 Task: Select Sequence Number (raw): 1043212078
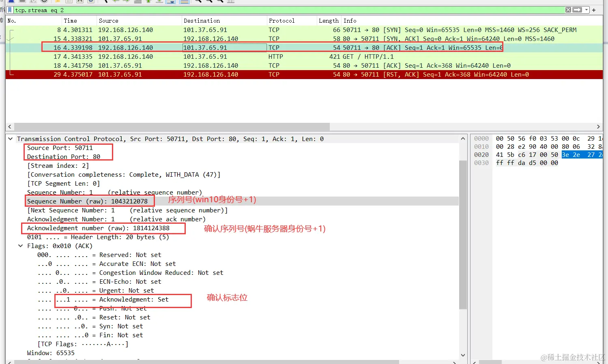(x=87, y=201)
